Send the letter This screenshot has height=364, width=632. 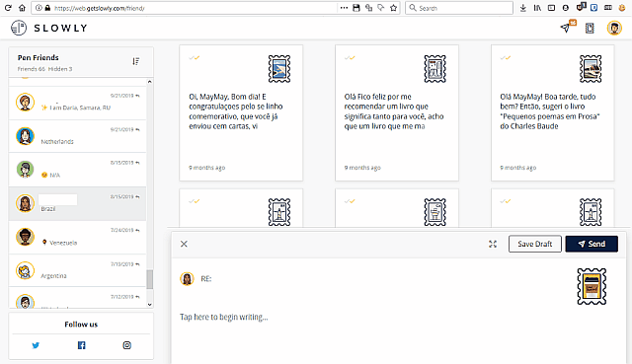point(592,244)
